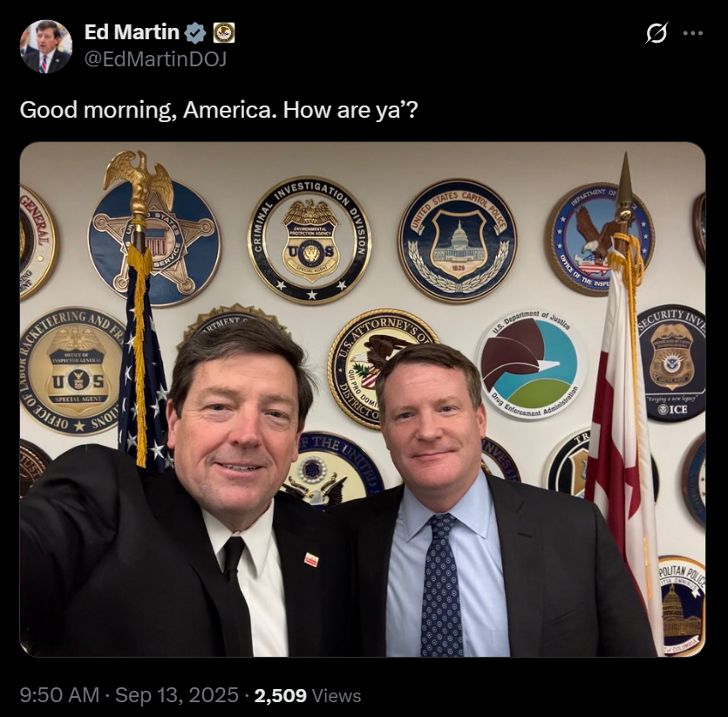The image size is (728, 717).
Task: Click the Metropolitan Police seal in photo
Action: coord(681,606)
